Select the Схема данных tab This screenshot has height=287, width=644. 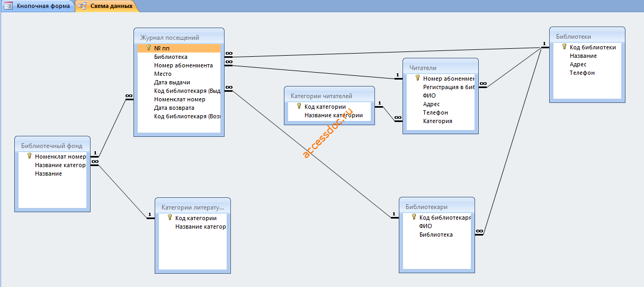(x=108, y=6)
